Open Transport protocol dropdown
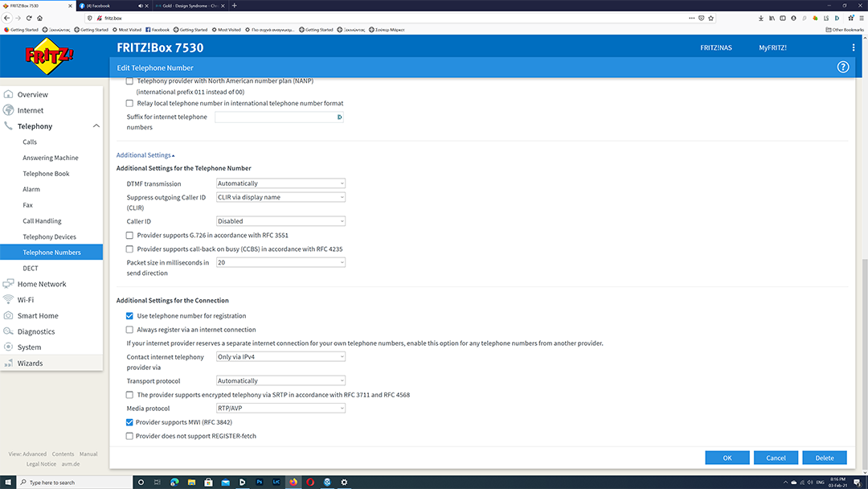The width and height of the screenshot is (868, 489). click(280, 381)
